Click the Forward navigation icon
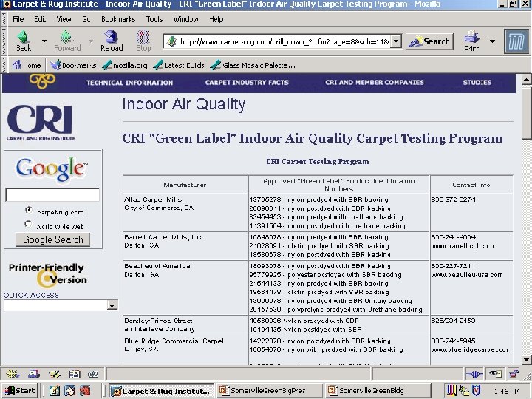 (66, 37)
